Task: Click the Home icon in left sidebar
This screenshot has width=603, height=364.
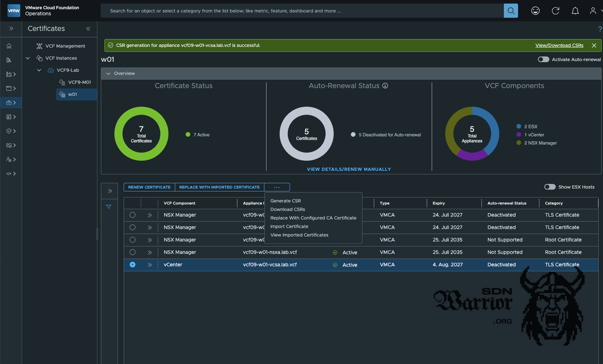Action: pyautogui.click(x=9, y=46)
